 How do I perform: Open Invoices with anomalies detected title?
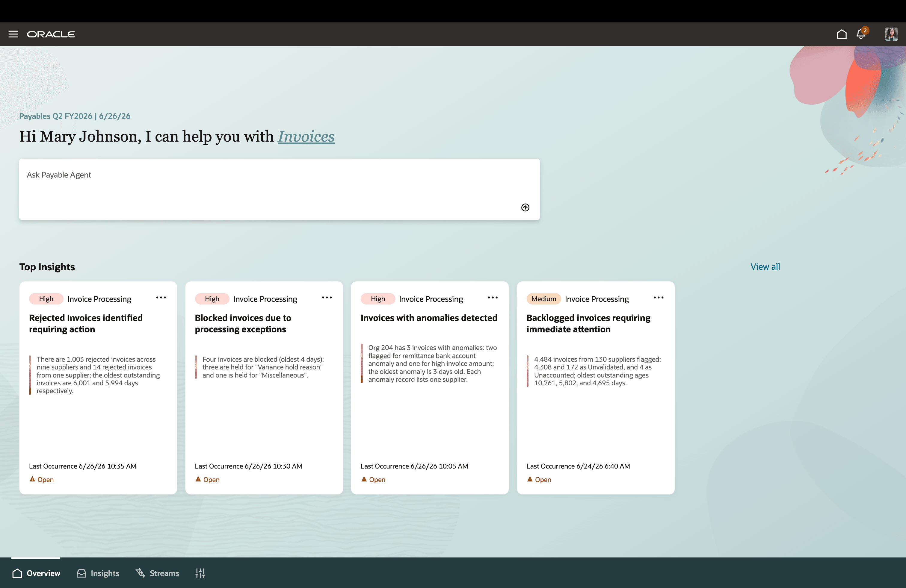(x=429, y=318)
